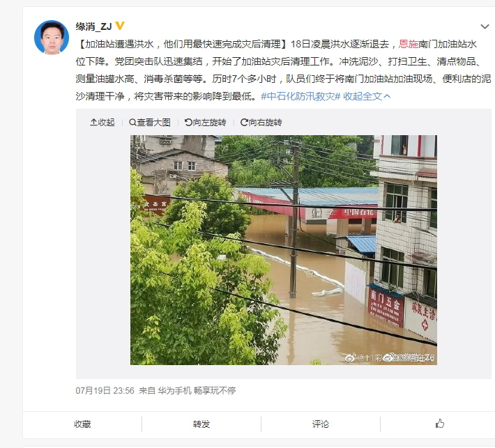Screen dimensions: 495x448
Task: View the large image via 查看大图
Action: pyautogui.click(x=150, y=123)
